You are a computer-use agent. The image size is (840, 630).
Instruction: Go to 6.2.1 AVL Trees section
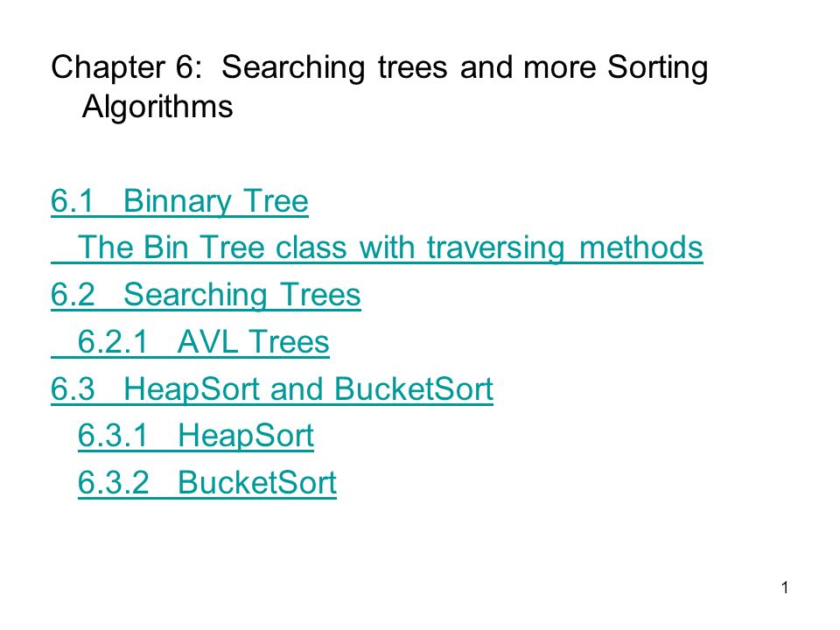click(190, 342)
